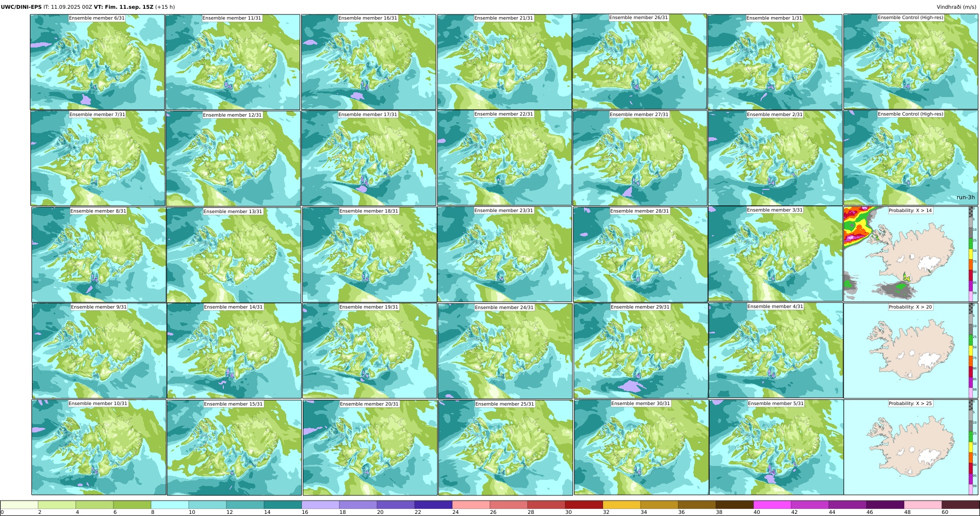Open Ensemble member 18/31 wind map
Viewport: 980px width, 516px height.
click(x=370, y=255)
